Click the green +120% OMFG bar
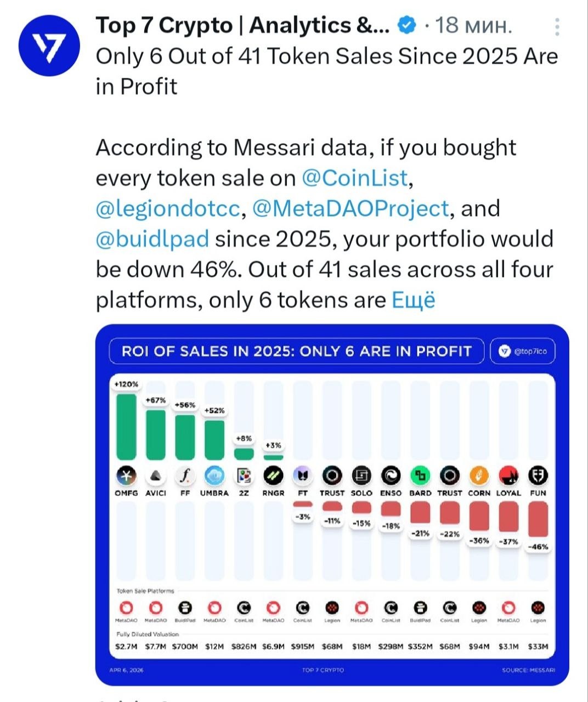 coord(126,427)
